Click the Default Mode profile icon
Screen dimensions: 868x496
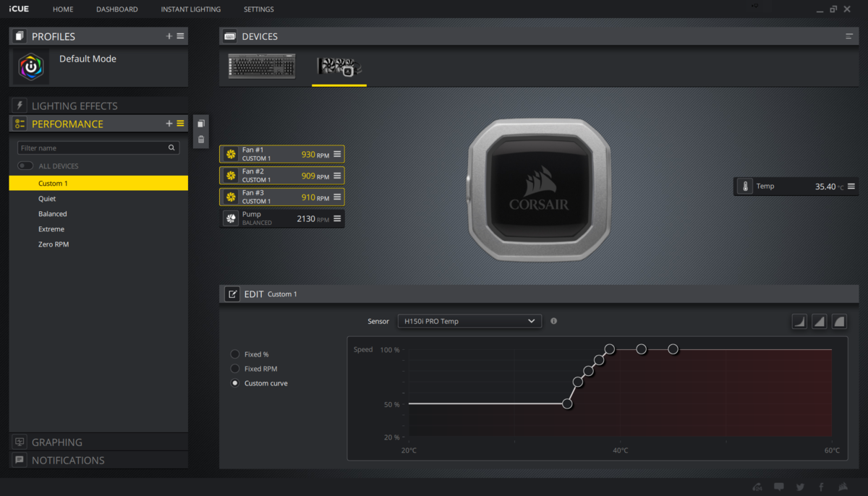[x=31, y=68]
